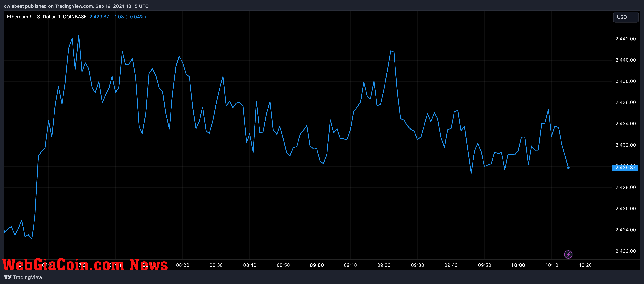
Task: Click the 09:50 time axis label
Action: point(484,265)
